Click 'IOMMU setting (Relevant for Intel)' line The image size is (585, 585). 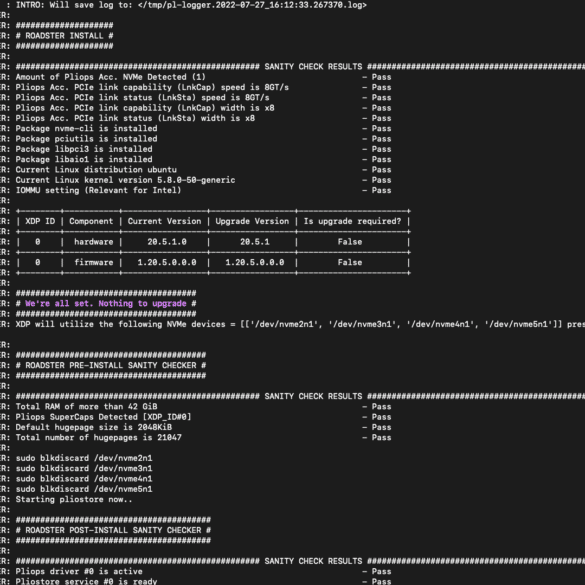[x=98, y=190]
